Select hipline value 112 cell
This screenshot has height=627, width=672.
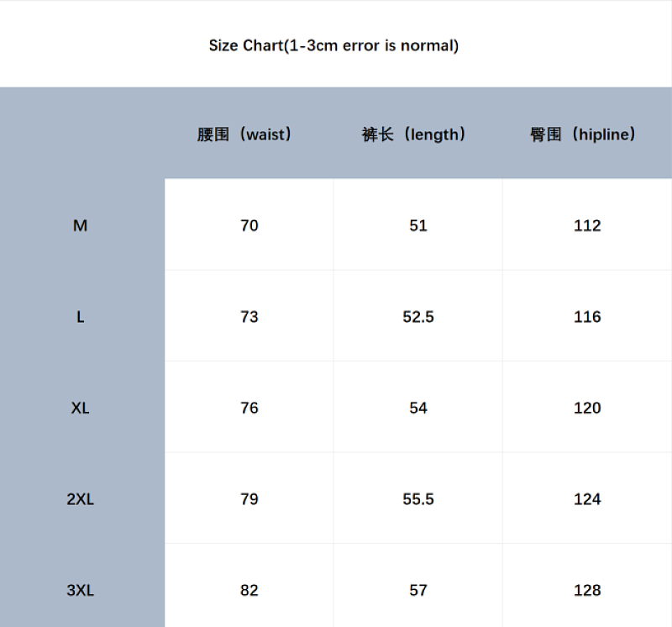[587, 224]
